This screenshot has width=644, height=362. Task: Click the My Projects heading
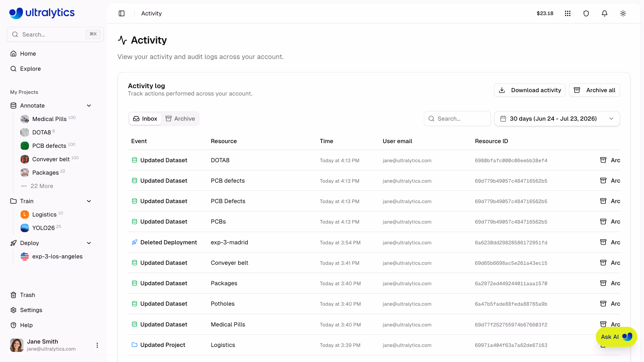[x=24, y=92]
